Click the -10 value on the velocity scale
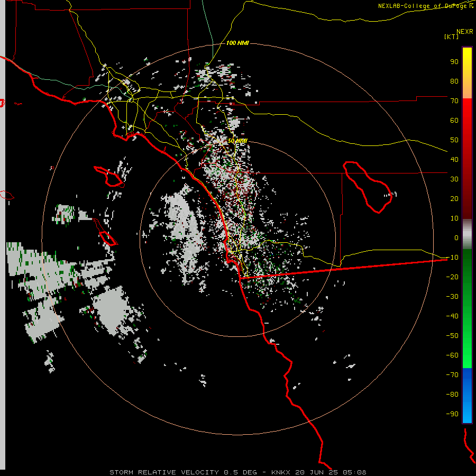 coord(452,258)
